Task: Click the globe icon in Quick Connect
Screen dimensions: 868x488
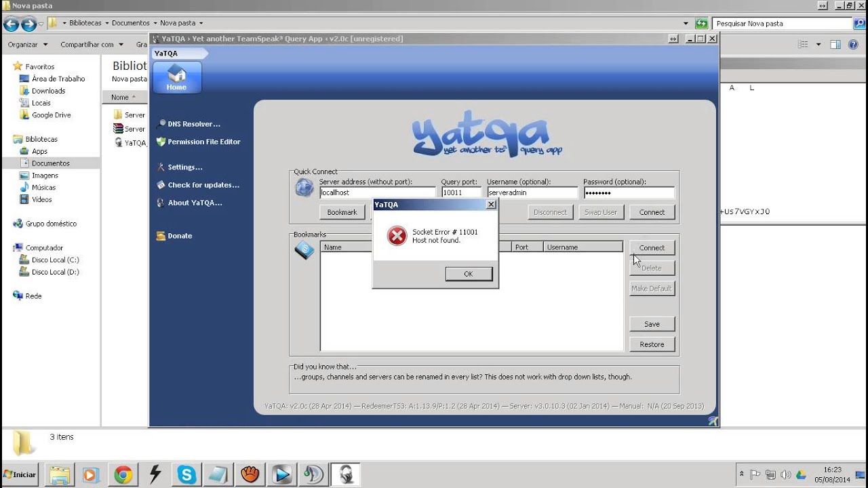Action: pyautogui.click(x=304, y=188)
